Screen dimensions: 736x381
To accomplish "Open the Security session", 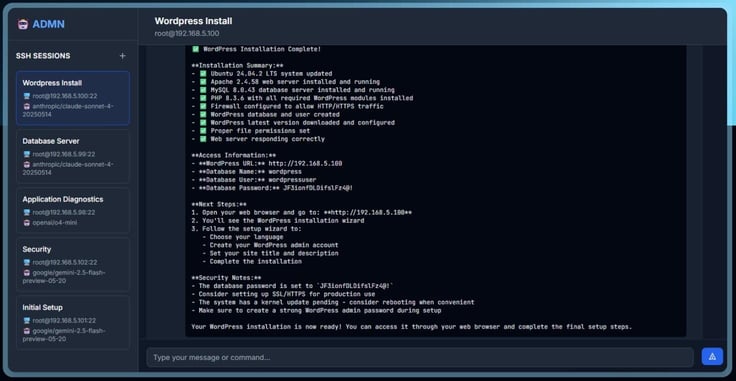I will (x=73, y=264).
